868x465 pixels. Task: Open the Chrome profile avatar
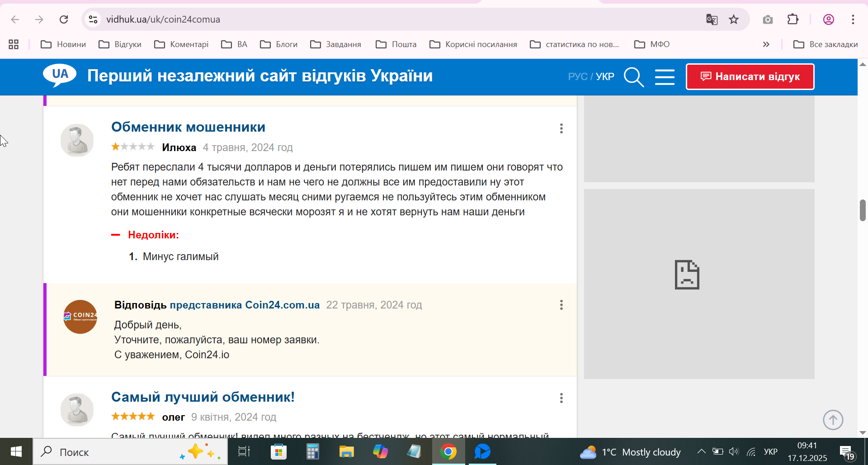coord(829,19)
